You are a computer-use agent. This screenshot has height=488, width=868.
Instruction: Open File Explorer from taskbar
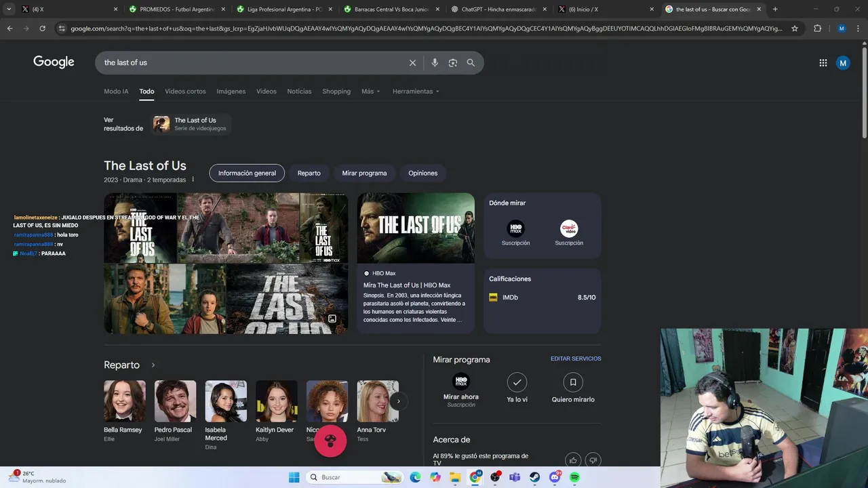pos(455,477)
